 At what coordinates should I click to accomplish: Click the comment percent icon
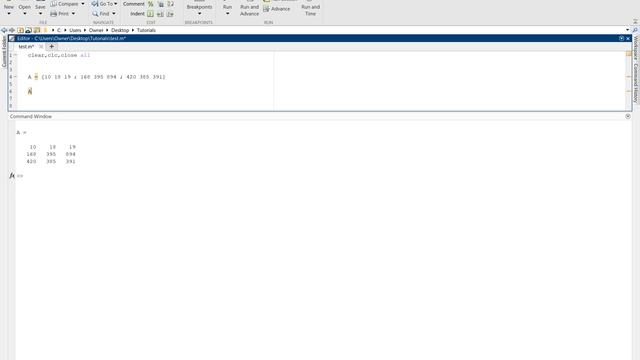[151, 4]
